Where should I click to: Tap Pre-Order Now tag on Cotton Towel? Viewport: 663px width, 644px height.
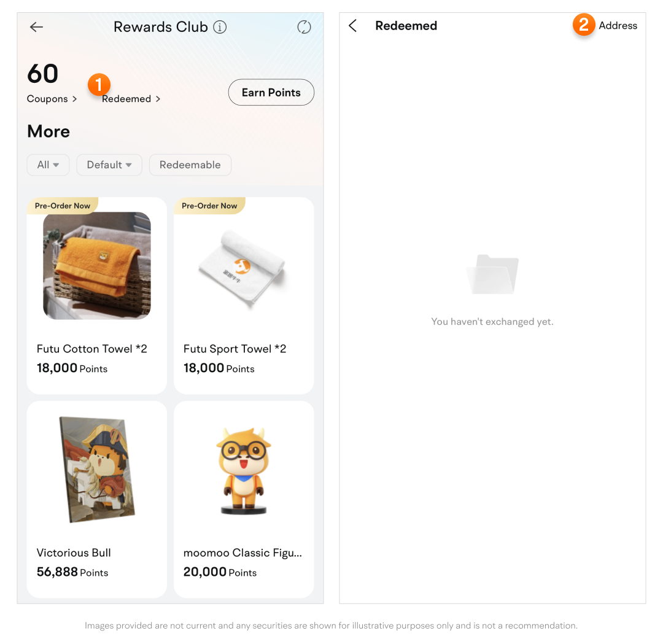pos(63,206)
